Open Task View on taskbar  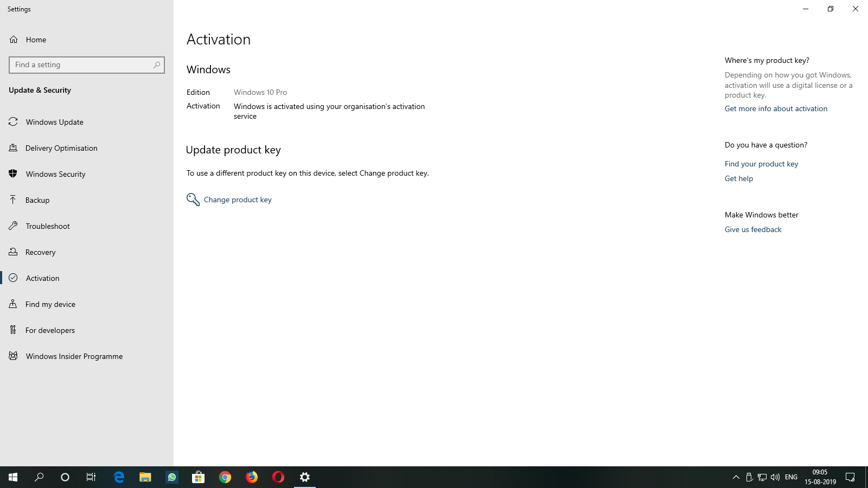(91, 477)
